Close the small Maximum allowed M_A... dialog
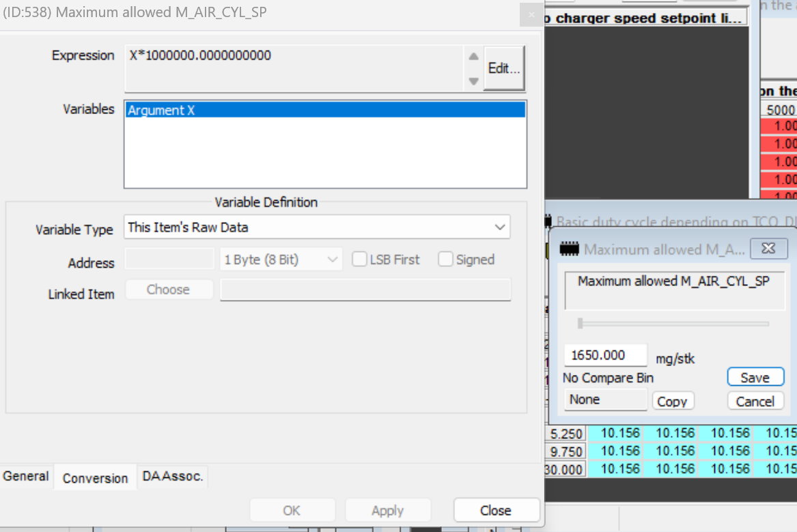 [768, 249]
